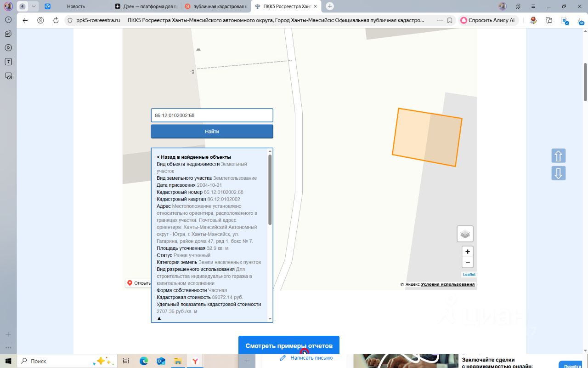588x368 pixels.
Task: Open the user profile avatar in title bar
Action: pyautogui.click(x=503, y=6)
